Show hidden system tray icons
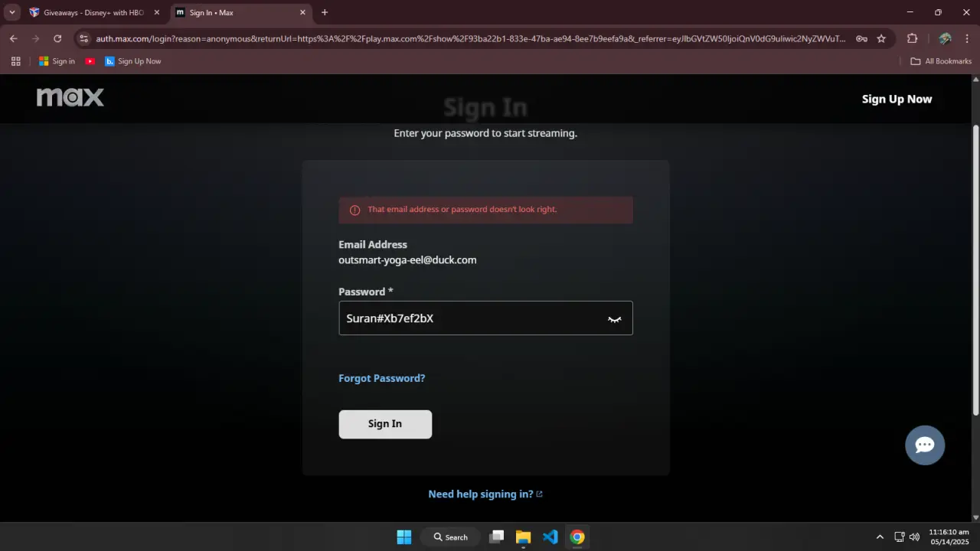Screen dimensions: 980x551 coord(880,537)
